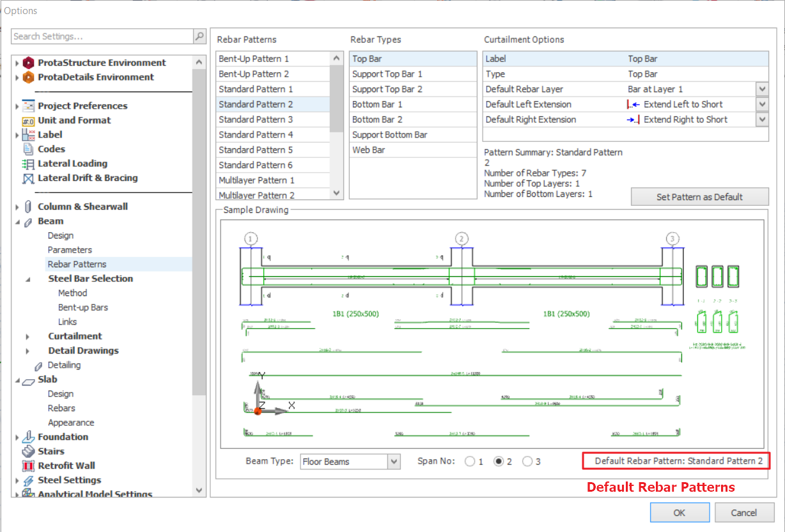Open the Beam Type dropdown

tap(394, 462)
